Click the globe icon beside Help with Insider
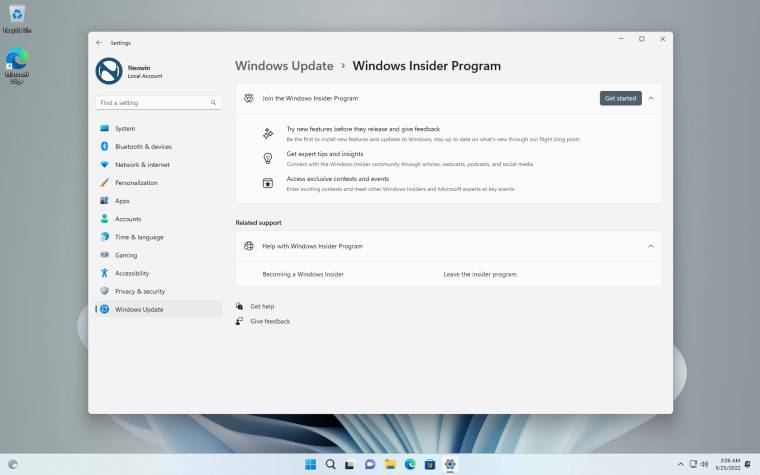The width and height of the screenshot is (760, 475). 249,246
